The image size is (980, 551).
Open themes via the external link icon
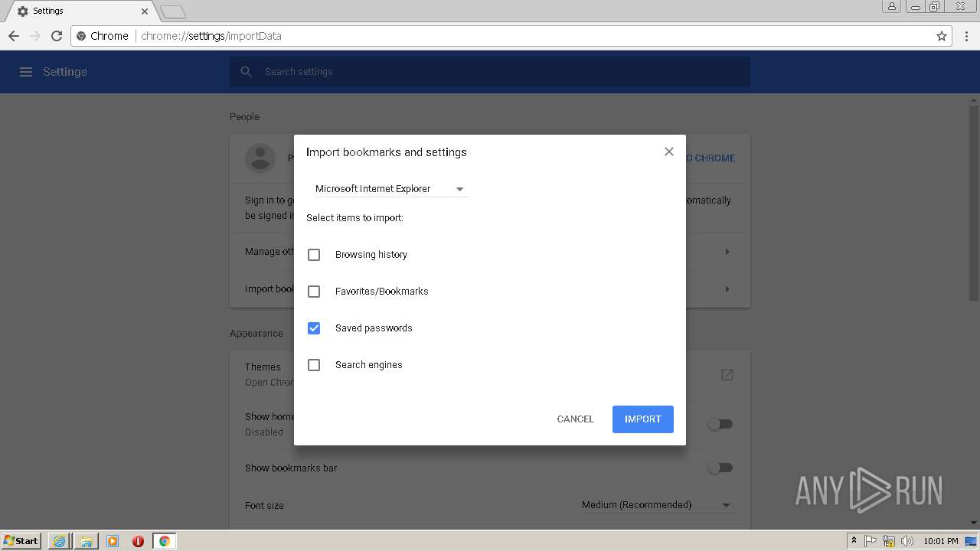pos(727,375)
